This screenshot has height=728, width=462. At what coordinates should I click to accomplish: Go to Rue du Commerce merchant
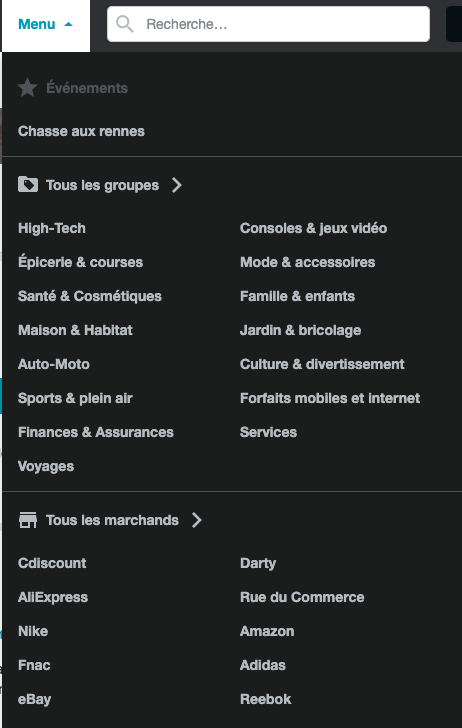[x=302, y=597]
